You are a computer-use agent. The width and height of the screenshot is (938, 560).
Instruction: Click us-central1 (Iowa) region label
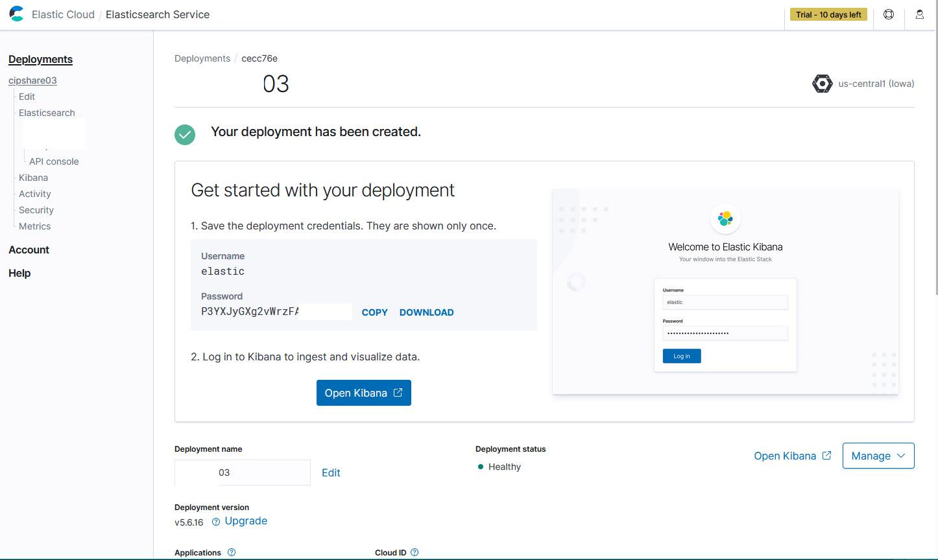pos(876,84)
